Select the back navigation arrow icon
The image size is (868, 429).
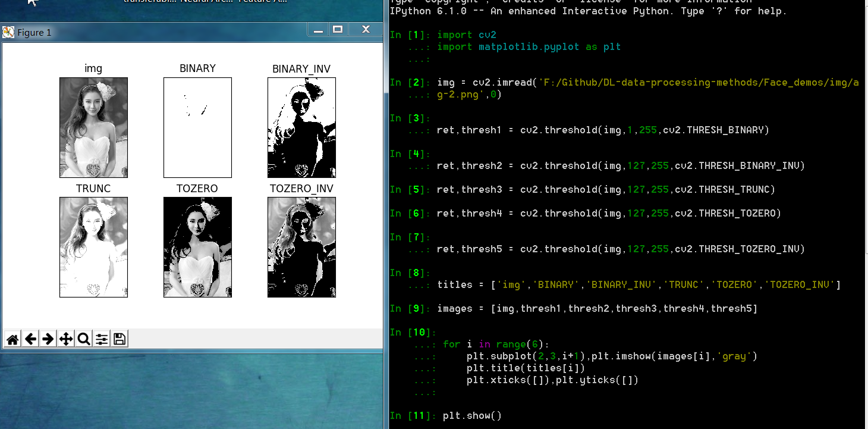30,339
